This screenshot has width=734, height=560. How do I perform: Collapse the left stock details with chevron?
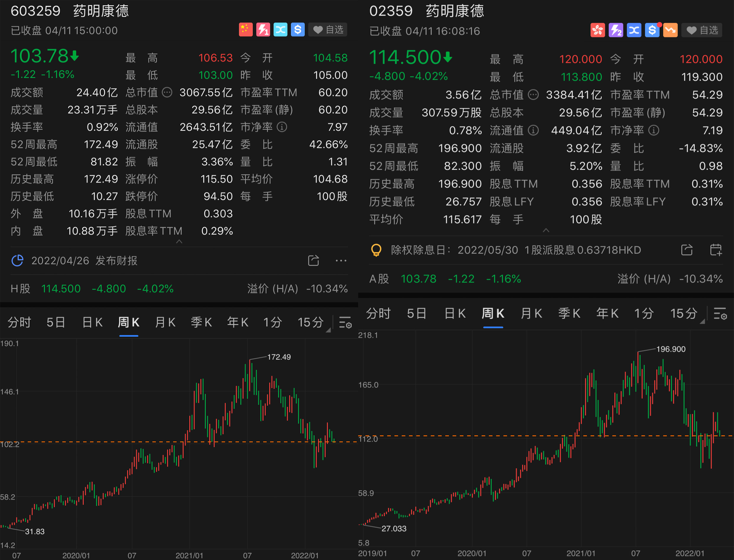179,241
